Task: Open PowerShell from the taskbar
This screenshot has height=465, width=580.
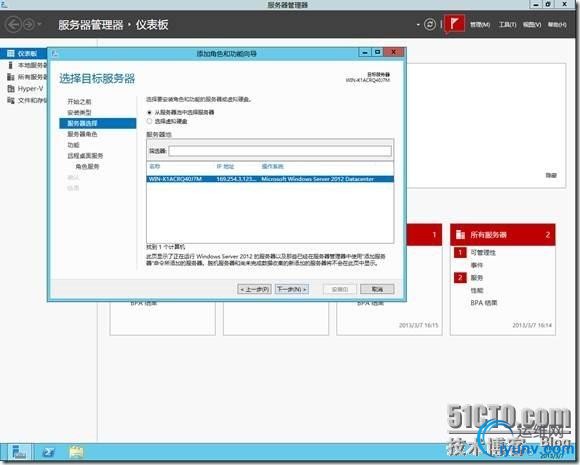Action: click(x=48, y=452)
